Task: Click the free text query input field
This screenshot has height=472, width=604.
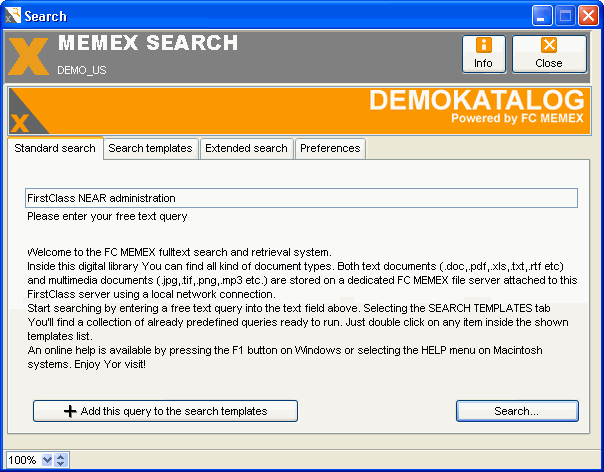Action: click(301, 198)
